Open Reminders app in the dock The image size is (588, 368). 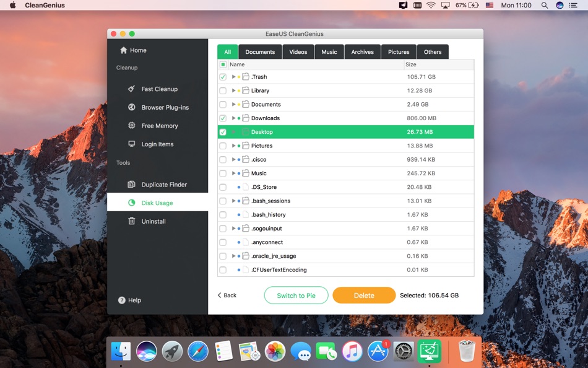[224, 351]
